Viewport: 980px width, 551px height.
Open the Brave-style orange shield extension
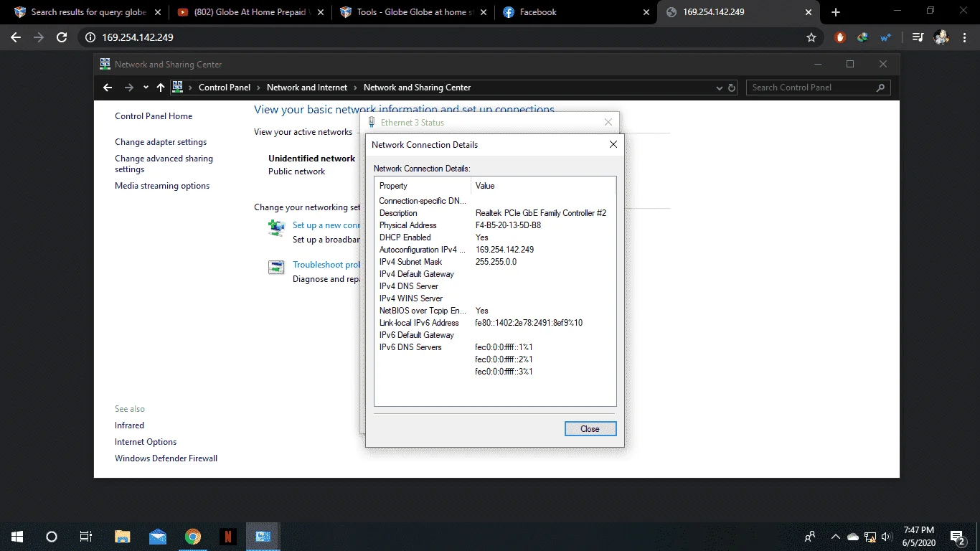pos(840,37)
